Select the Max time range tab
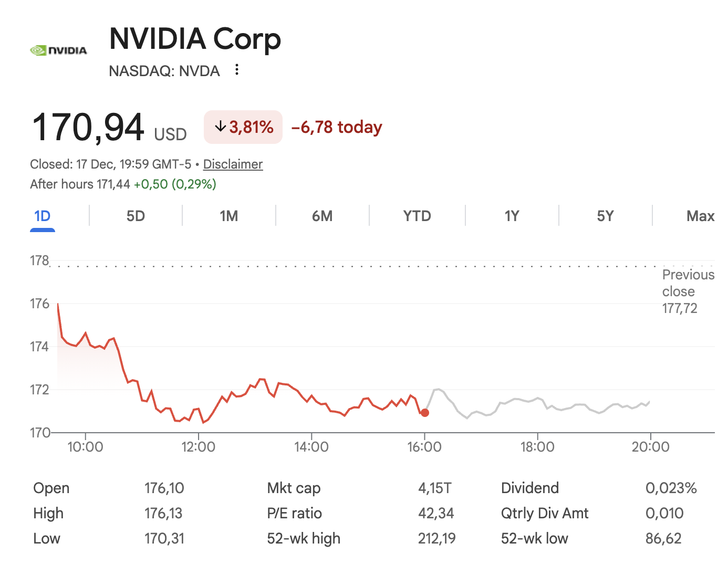 (700, 216)
